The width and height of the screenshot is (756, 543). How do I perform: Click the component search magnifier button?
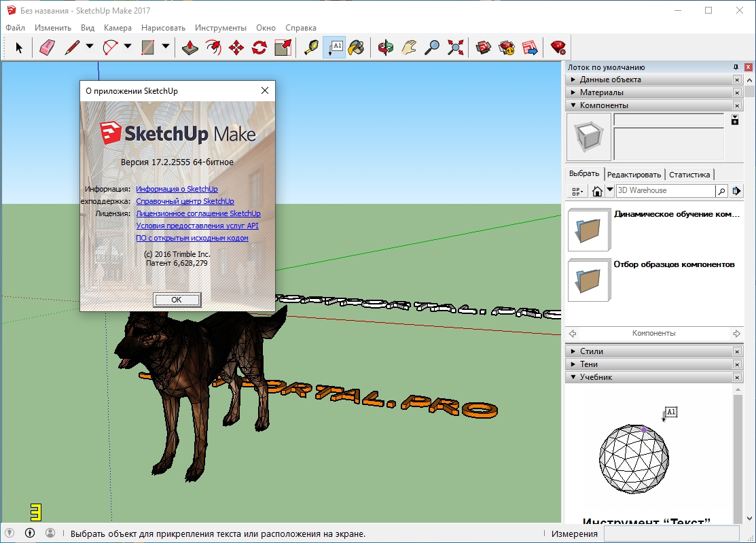(722, 191)
